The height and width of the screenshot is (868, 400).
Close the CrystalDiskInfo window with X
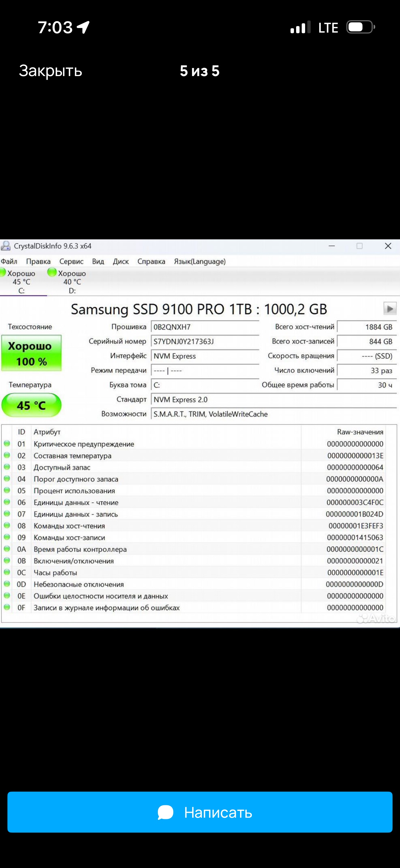pyautogui.click(x=388, y=246)
